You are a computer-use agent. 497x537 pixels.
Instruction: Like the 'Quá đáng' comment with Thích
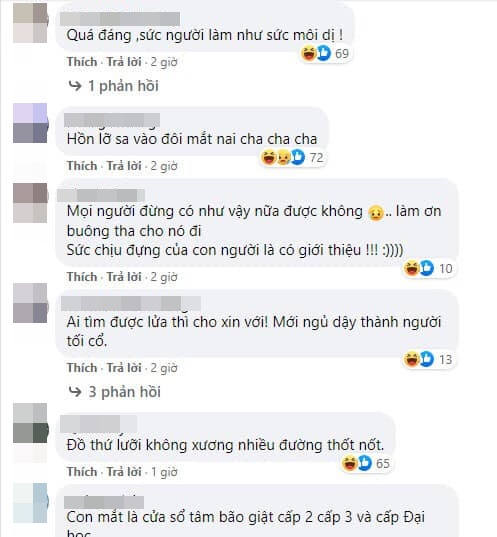tap(82, 62)
